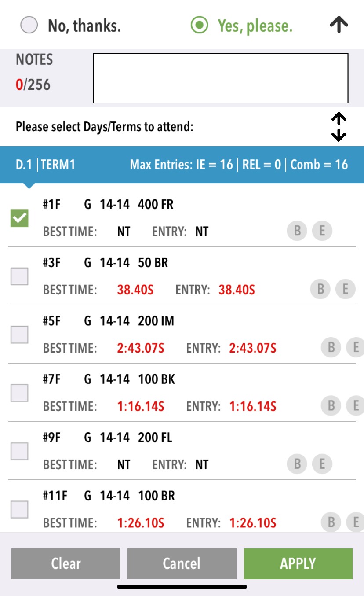Screen dimensions: 364x596
Task: Check the #7F 100 BK event checkbox
Action: pos(19,393)
